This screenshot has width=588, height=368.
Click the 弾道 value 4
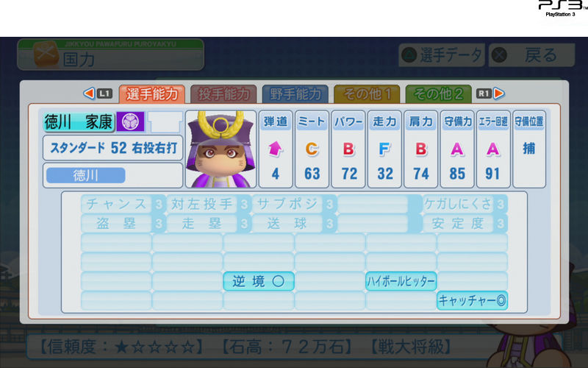[275, 174]
